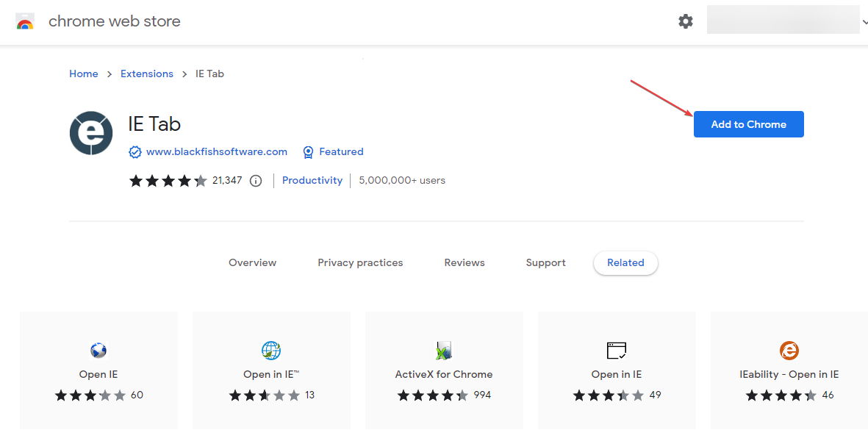Click the verified publisher badge icon
The width and height of the screenshot is (868, 430).
point(134,152)
